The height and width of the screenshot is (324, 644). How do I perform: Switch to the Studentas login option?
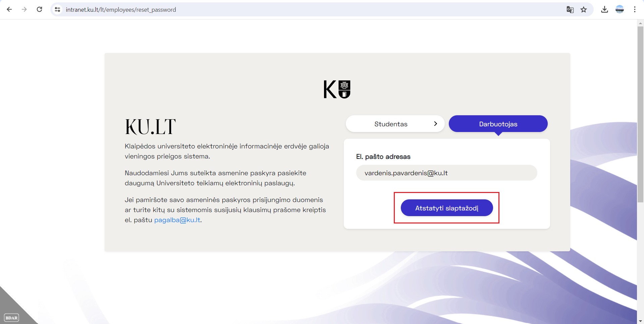coord(391,124)
